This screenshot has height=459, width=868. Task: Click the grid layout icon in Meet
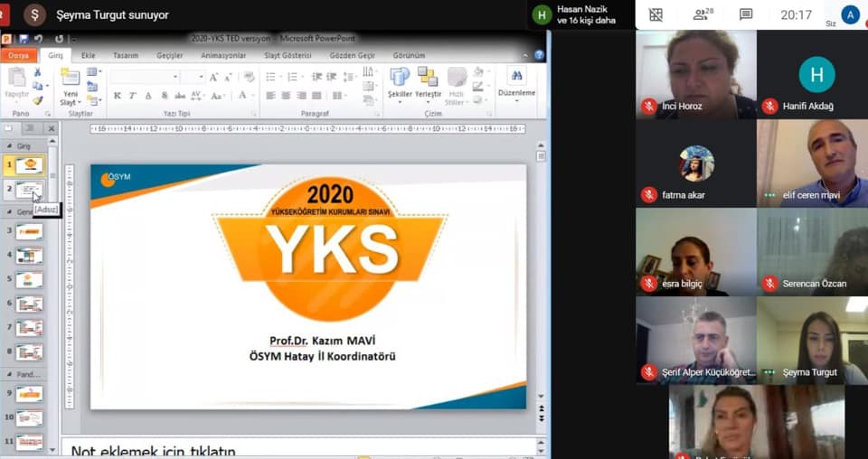[x=656, y=14]
